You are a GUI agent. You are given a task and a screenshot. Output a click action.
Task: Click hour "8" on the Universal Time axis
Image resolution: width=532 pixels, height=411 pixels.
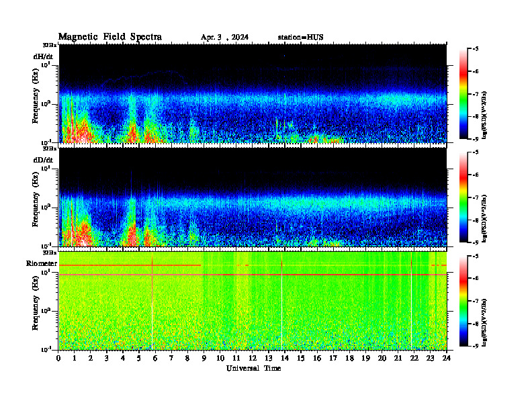click(187, 358)
